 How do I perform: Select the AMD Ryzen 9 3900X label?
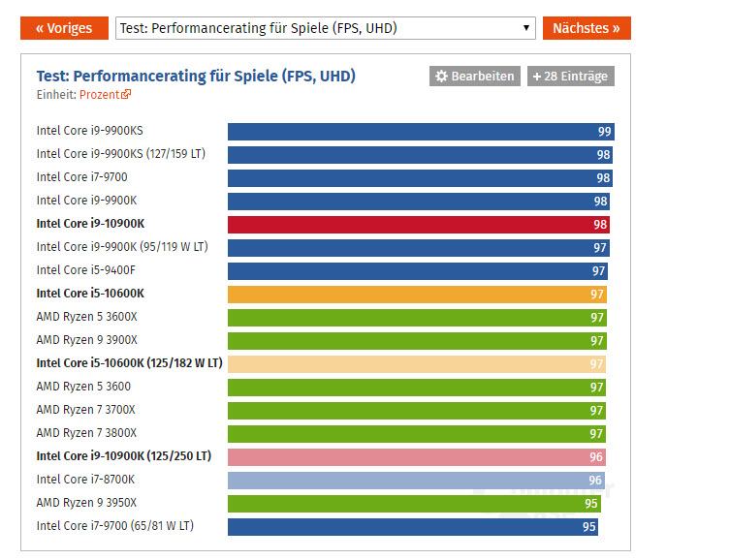coord(87,340)
